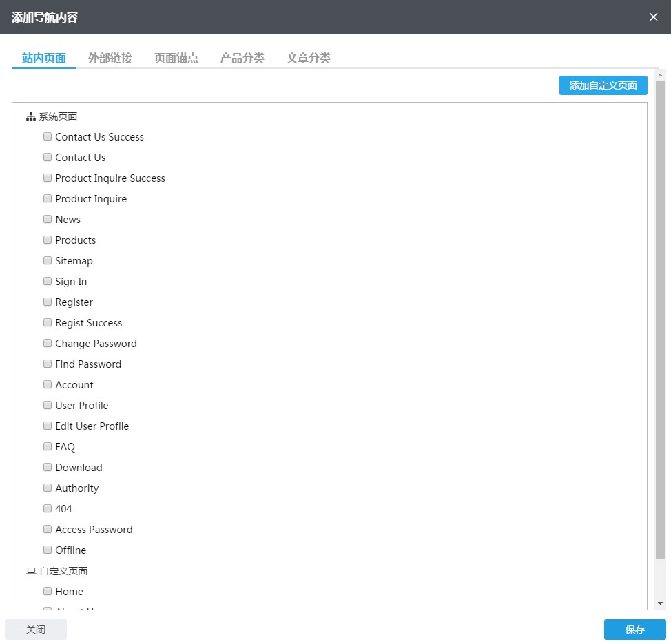Switch to the 外部链接 tab
Viewport: 671px width, 644px height.
(x=110, y=58)
